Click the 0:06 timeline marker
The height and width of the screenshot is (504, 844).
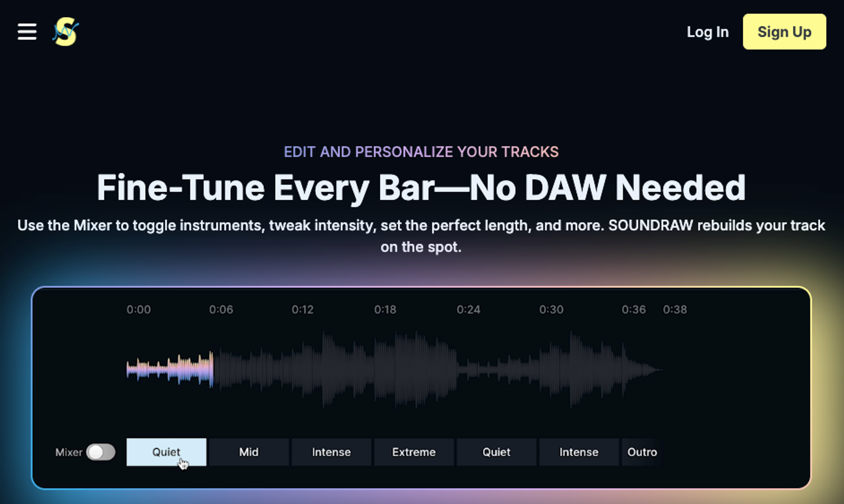(x=221, y=309)
